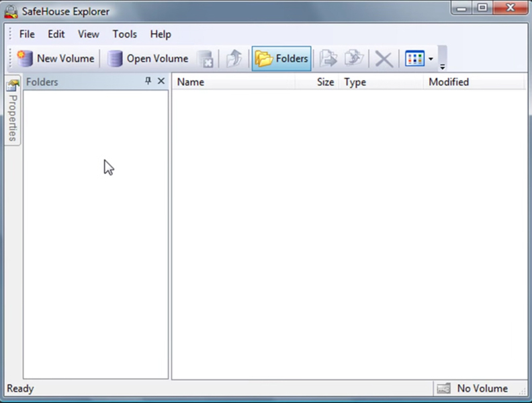The height and width of the screenshot is (403, 532).
Task: Open the Edit menu
Action: tap(56, 34)
